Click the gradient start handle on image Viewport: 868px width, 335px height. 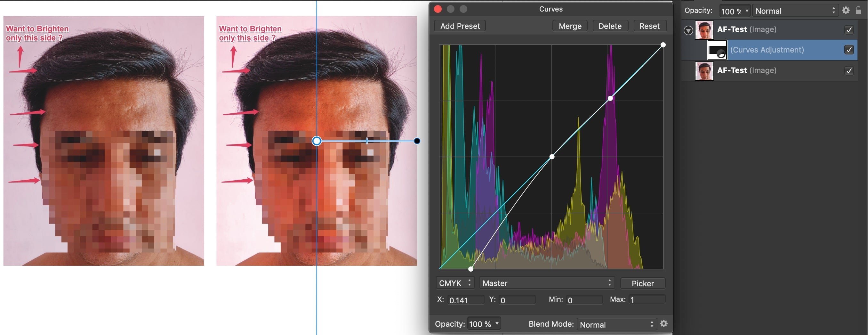click(x=317, y=141)
